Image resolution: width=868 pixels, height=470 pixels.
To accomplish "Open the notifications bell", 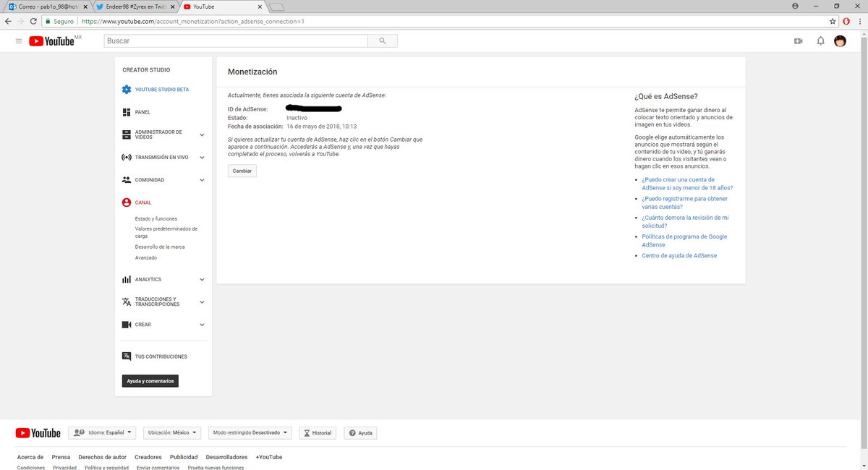I will (820, 41).
